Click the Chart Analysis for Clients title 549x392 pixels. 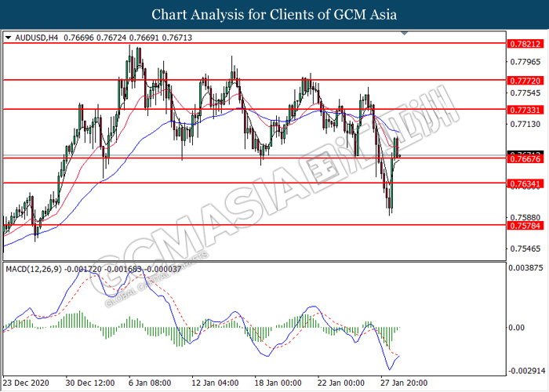pos(274,15)
